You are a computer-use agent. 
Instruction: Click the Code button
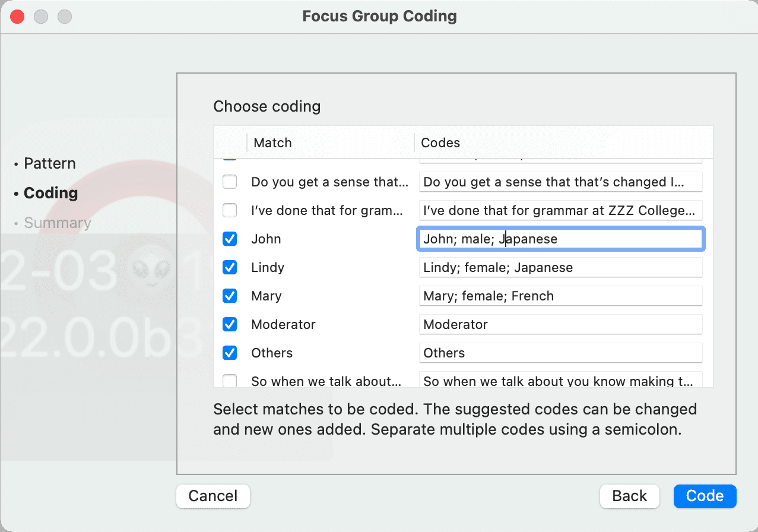point(705,496)
